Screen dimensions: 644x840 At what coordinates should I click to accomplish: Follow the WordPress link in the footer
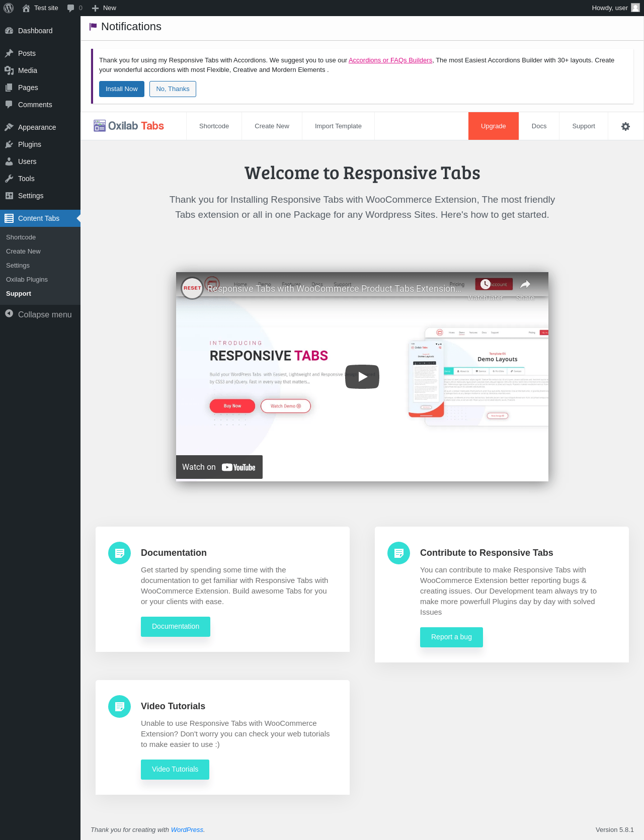187,830
